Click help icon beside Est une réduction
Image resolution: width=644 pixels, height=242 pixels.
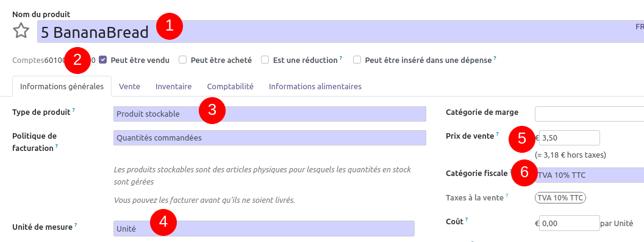coord(341,58)
